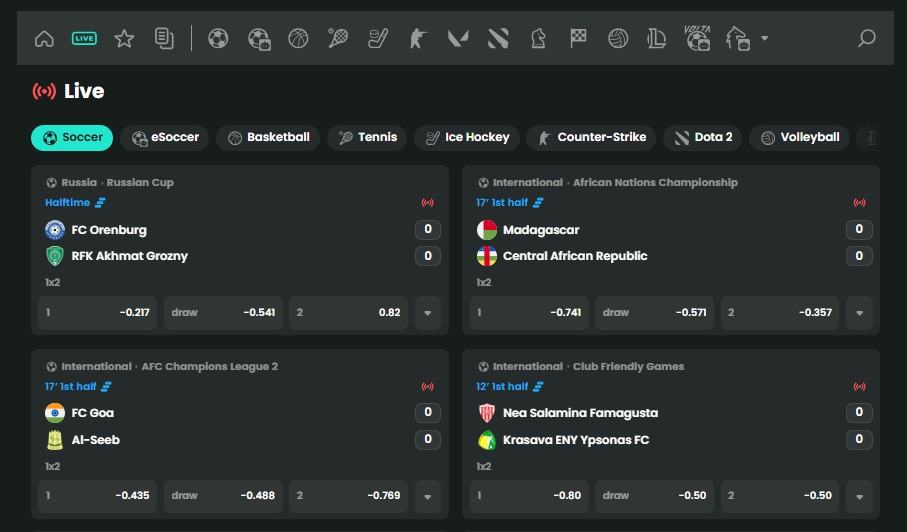
Task: Select Soccer ball icon in top bar
Action: coord(218,39)
